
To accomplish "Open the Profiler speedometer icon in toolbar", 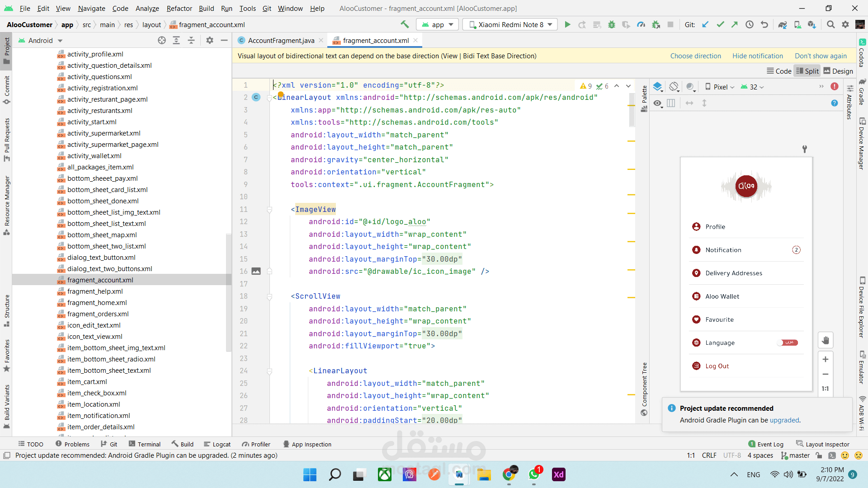I will coord(641,25).
